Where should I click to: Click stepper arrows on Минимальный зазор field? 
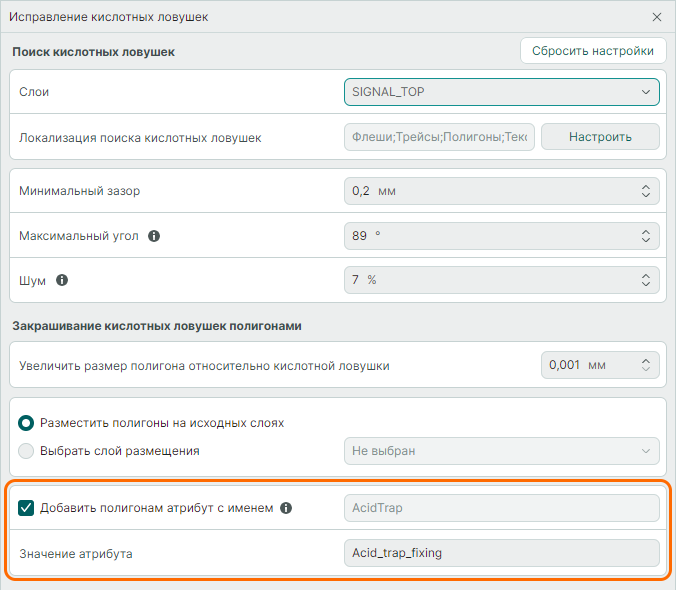click(x=645, y=191)
